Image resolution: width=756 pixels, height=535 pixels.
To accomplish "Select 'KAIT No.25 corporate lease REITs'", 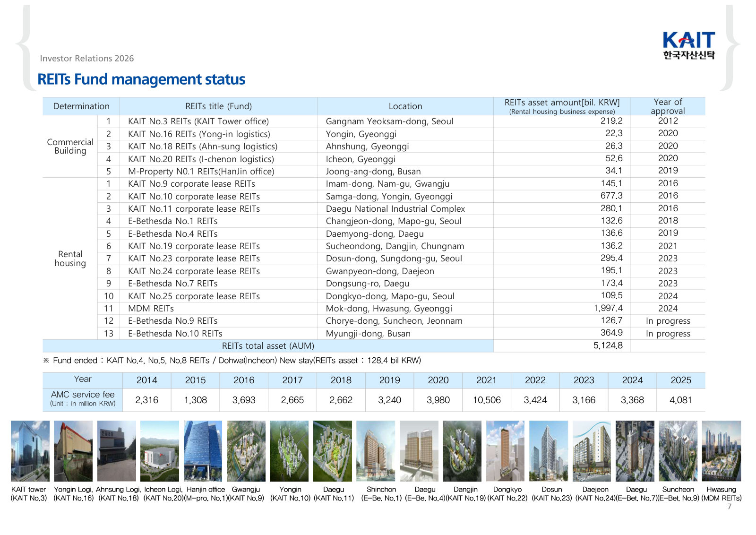I will [x=194, y=296].
